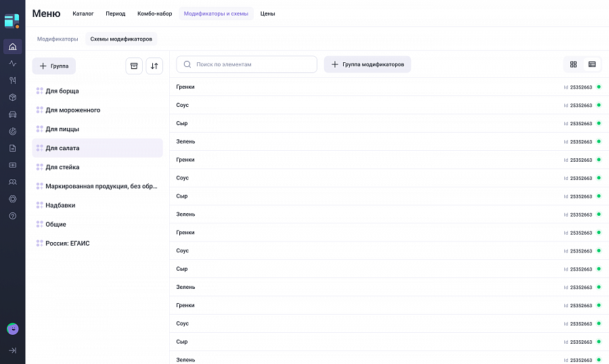
Task: Expand the sidebar with arrow icon
Action: pos(12,350)
